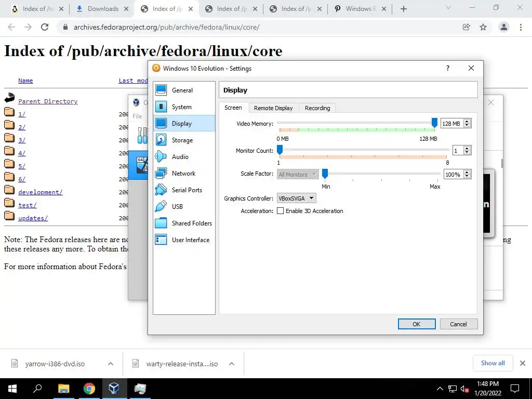Open the Chrome three-dot menu
532x399 pixels.
pyautogui.click(x=521, y=27)
